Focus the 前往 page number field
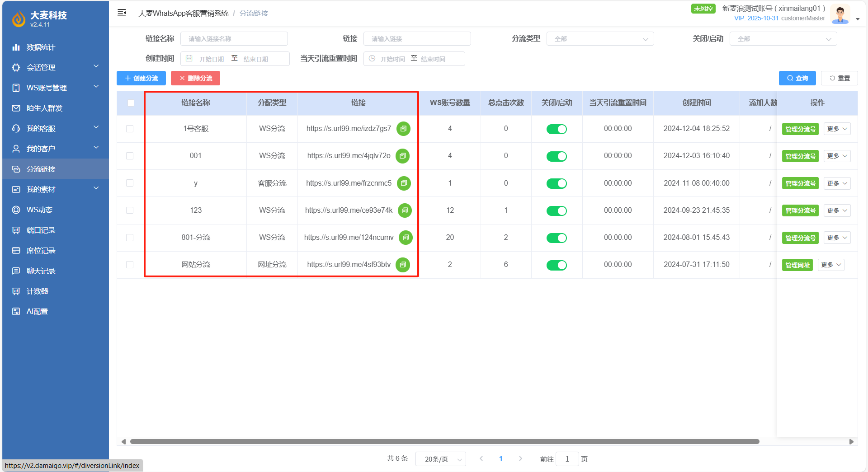868x472 pixels. coord(567,459)
